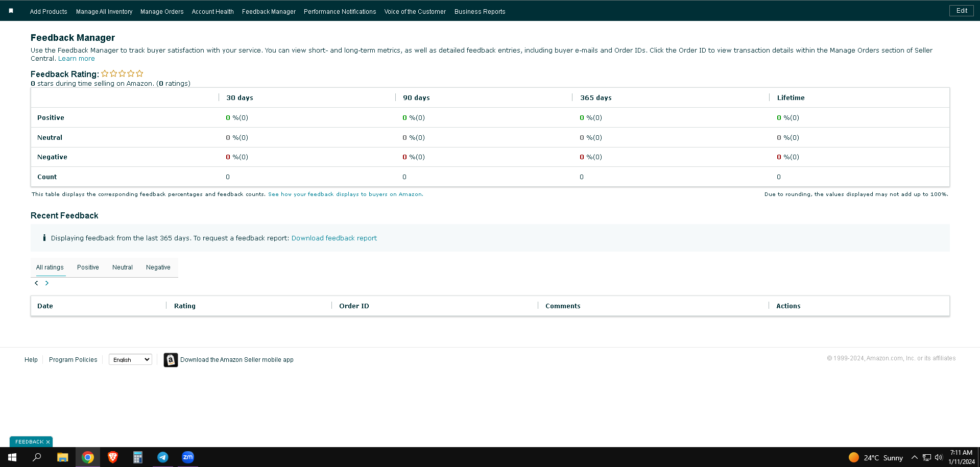Click the Edit button in top bar
This screenshot has width=980, height=467.
(962, 11)
